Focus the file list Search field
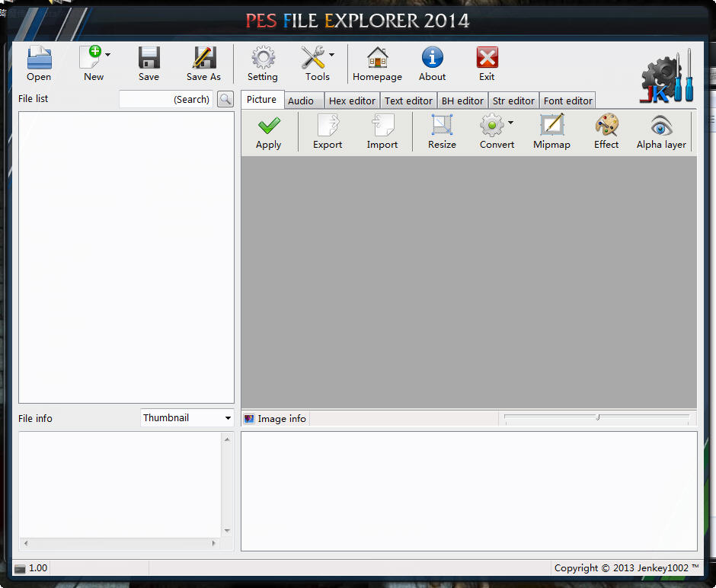Viewport: 716px width, 588px height. click(x=166, y=99)
